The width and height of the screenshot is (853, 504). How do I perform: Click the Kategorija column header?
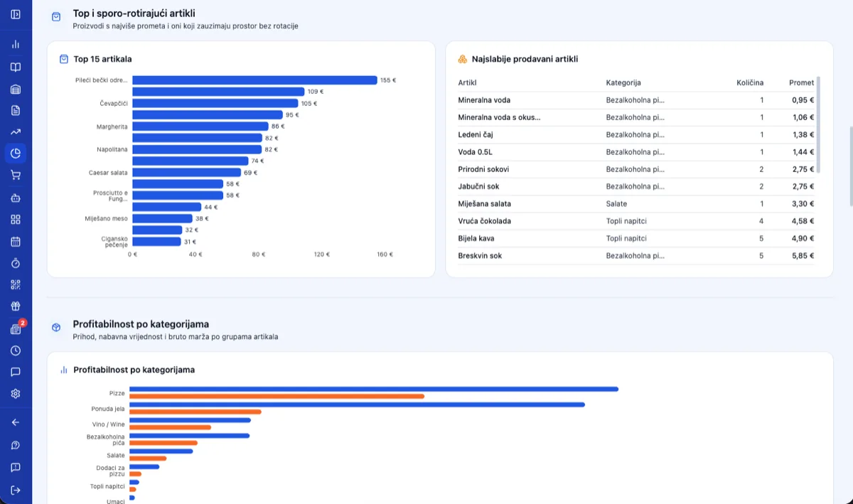coord(623,82)
